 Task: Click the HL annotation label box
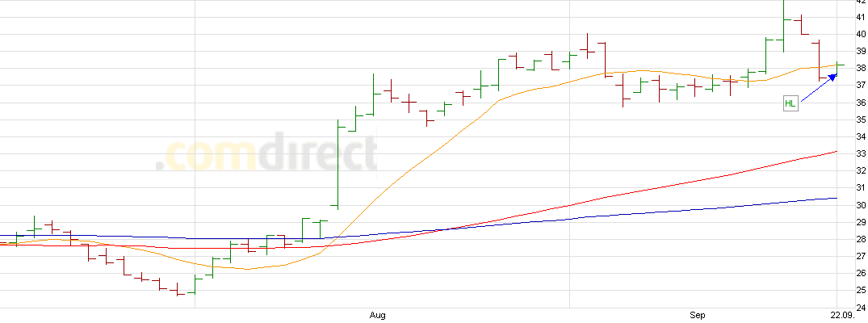point(790,103)
